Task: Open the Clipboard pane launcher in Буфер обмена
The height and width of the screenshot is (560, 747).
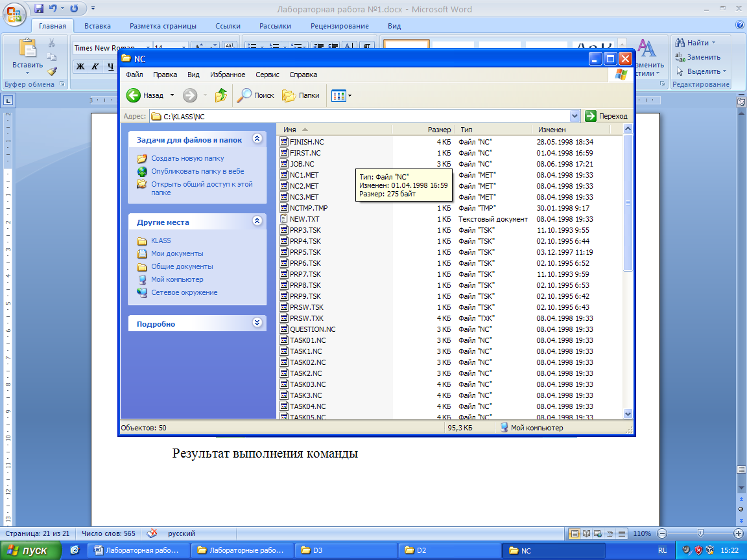Action: [x=62, y=84]
